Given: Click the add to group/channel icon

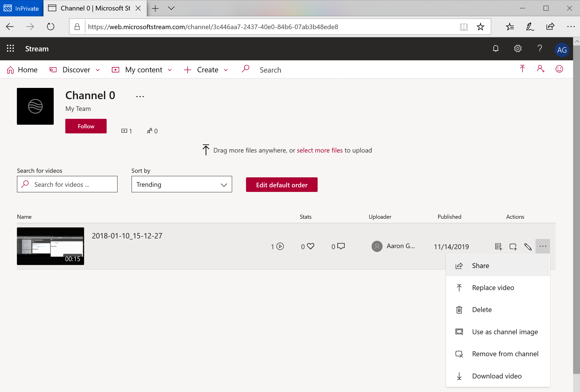Looking at the screenshot, I should click(x=513, y=247).
